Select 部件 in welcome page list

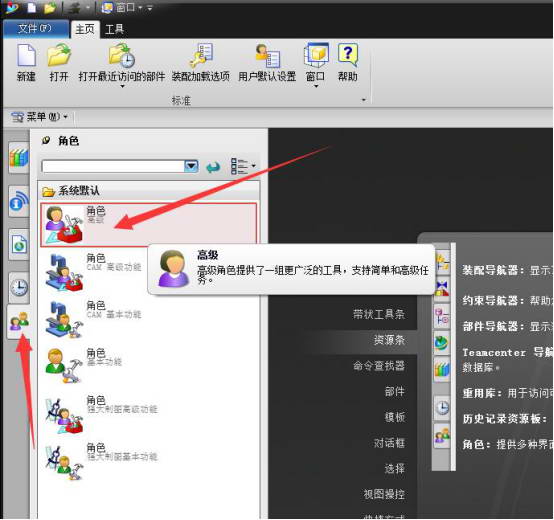pyautogui.click(x=394, y=391)
